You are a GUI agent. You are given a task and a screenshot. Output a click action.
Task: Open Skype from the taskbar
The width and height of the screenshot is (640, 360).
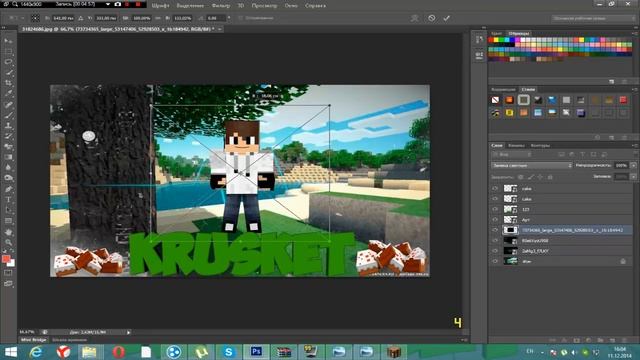click(x=228, y=351)
